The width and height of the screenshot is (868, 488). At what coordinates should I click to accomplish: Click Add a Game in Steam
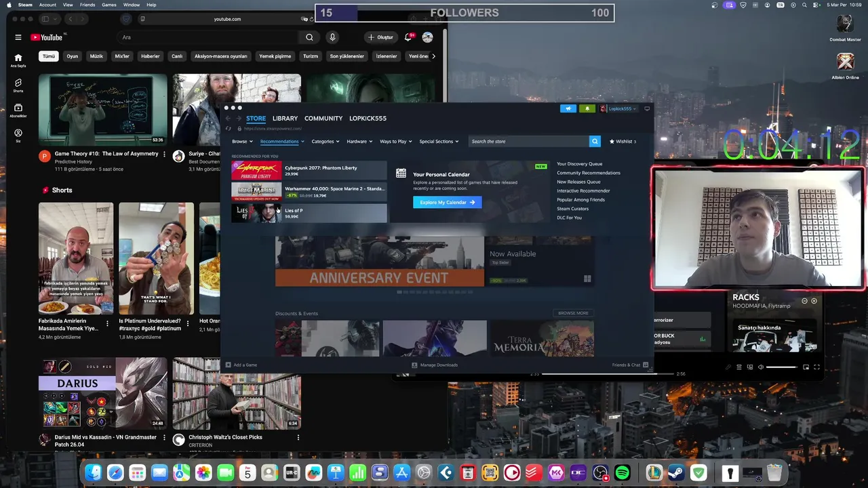pos(241,365)
